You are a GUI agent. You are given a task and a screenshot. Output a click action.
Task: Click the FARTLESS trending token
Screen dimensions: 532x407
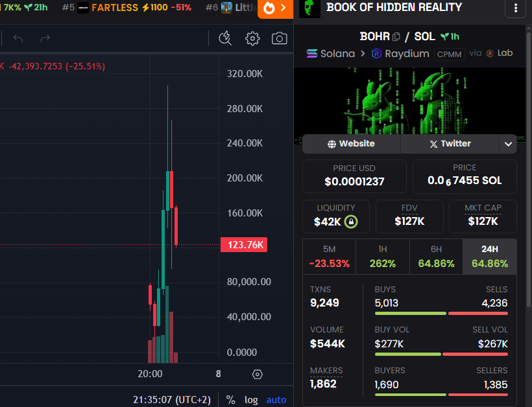127,8
